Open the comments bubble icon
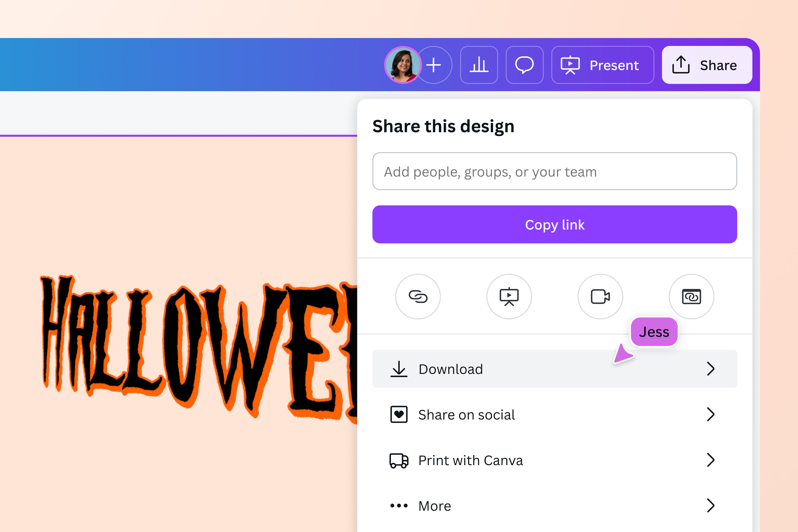The width and height of the screenshot is (798, 532). (524, 65)
